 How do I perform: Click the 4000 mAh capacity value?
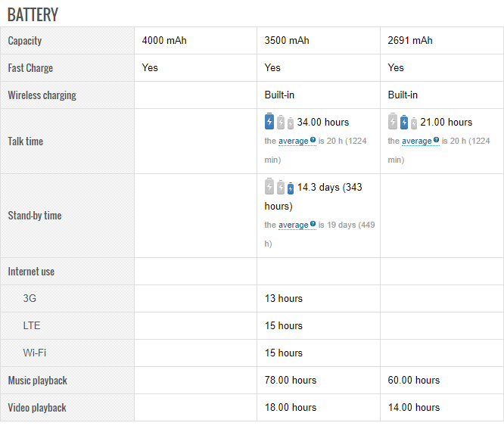(x=164, y=41)
